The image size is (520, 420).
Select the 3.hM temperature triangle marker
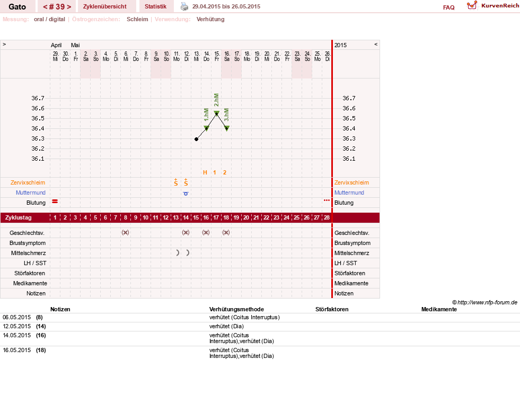[x=226, y=128]
